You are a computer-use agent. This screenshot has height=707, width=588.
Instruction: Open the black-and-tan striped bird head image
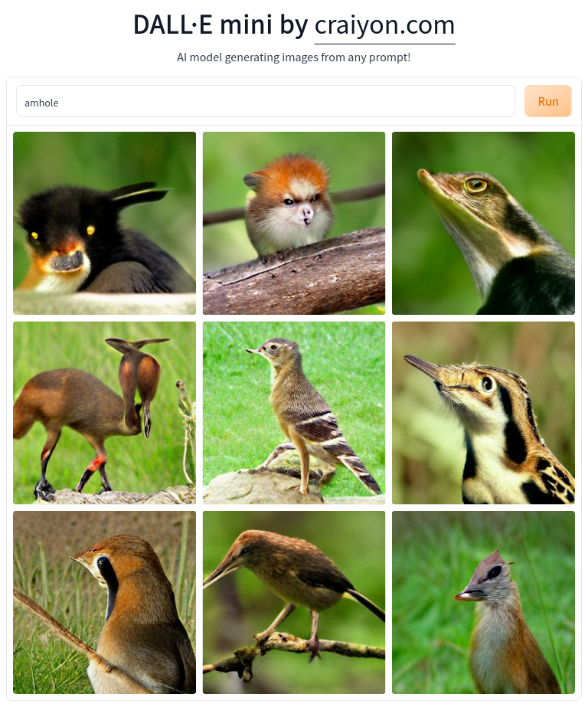(483, 413)
